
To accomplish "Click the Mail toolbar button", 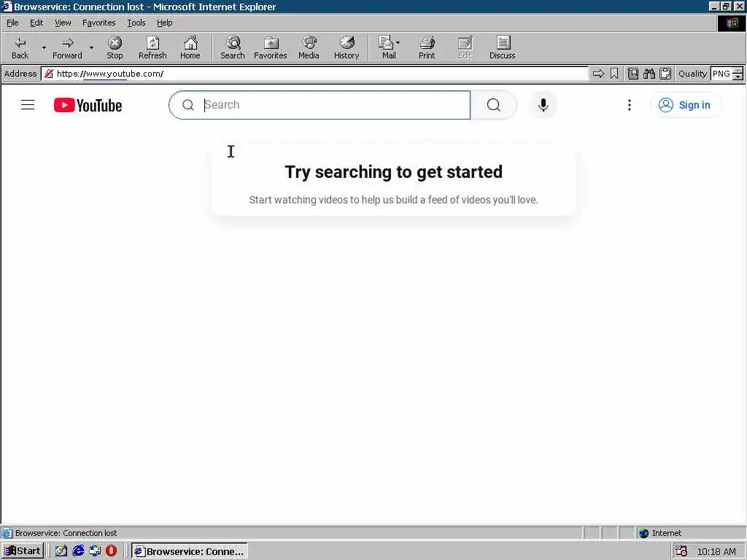I will [x=387, y=47].
